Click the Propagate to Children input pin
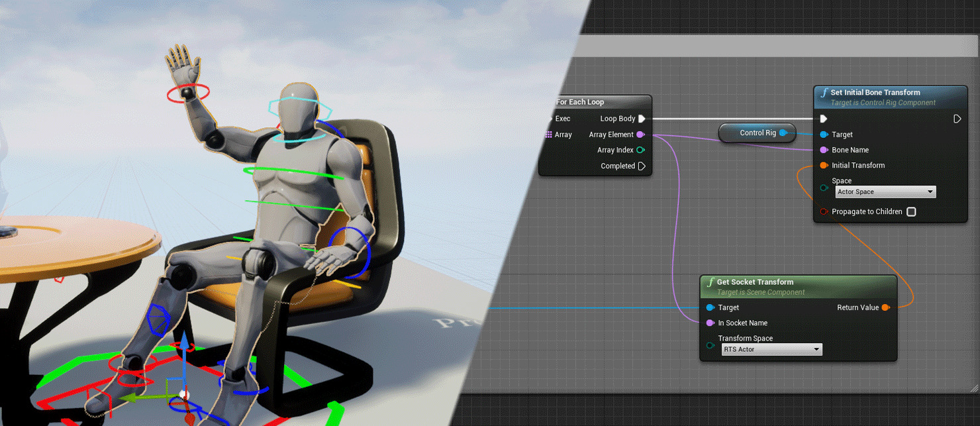 pos(824,211)
